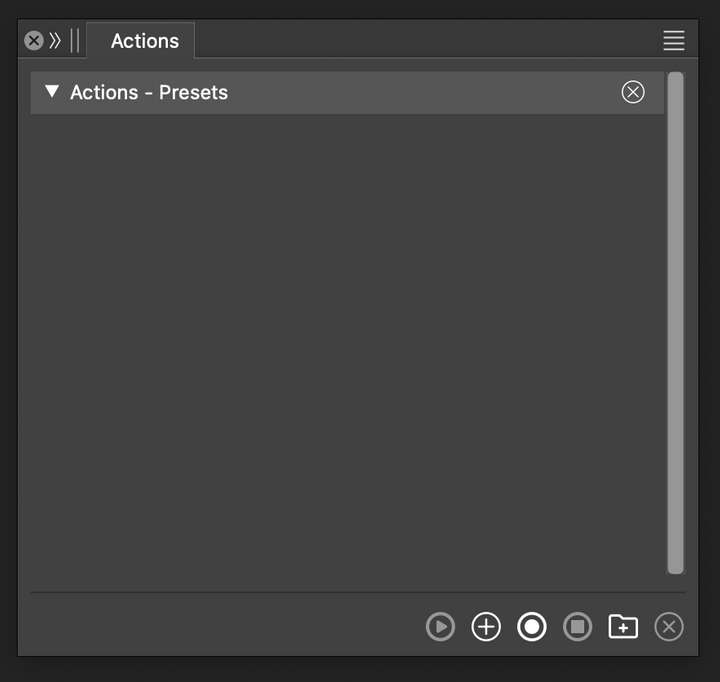This screenshot has height=682, width=720.
Task: Click empty space left of the play button
Action: [220, 626]
